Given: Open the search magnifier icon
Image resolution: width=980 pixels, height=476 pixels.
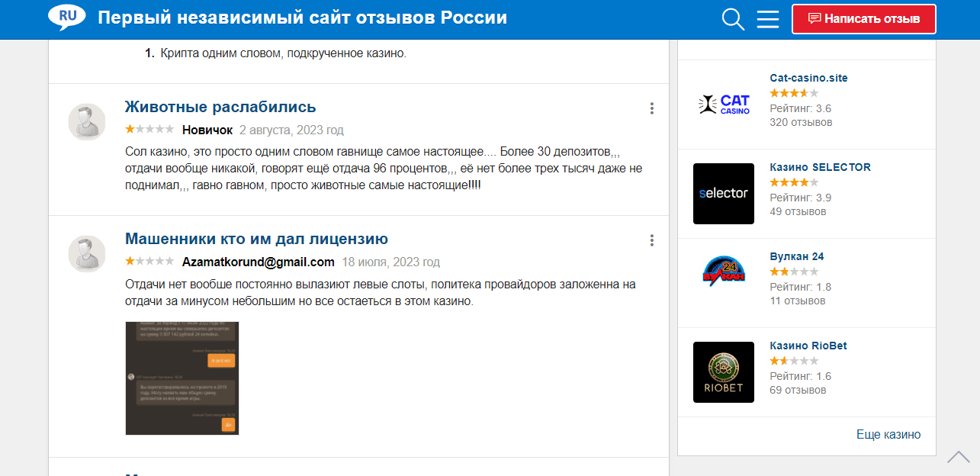Looking at the screenshot, I should (733, 19).
